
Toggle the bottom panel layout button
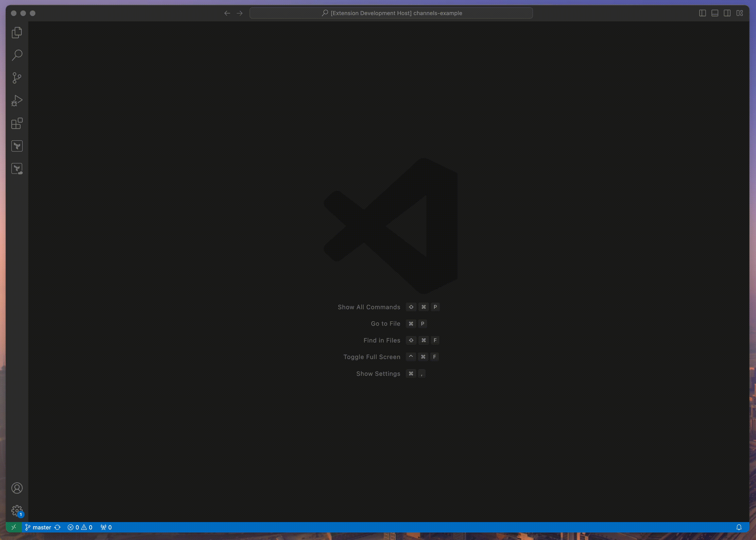tap(714, 13)
